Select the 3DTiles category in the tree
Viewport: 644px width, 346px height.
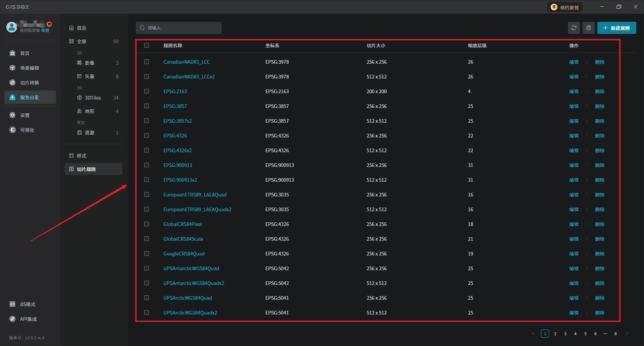tap(93, 98)
